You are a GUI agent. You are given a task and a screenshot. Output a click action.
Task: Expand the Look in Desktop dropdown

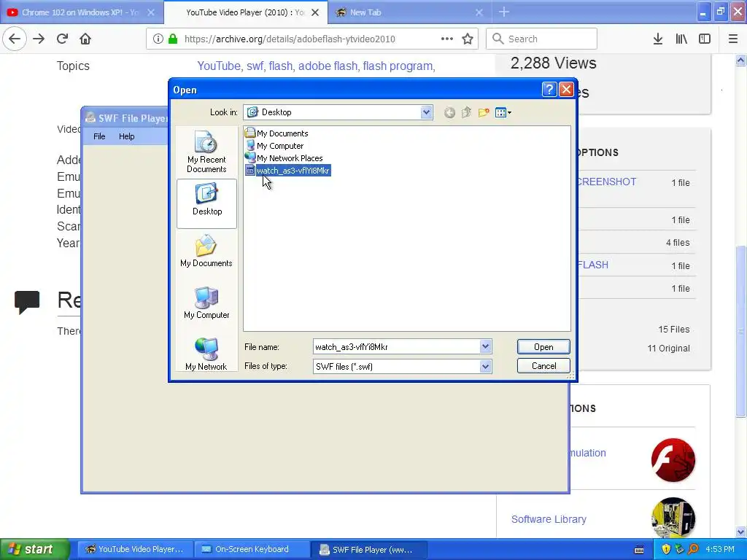[x=426, y=112]
